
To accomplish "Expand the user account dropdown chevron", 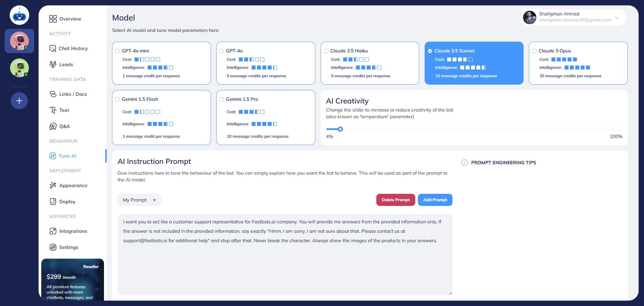I will (617, 17).
